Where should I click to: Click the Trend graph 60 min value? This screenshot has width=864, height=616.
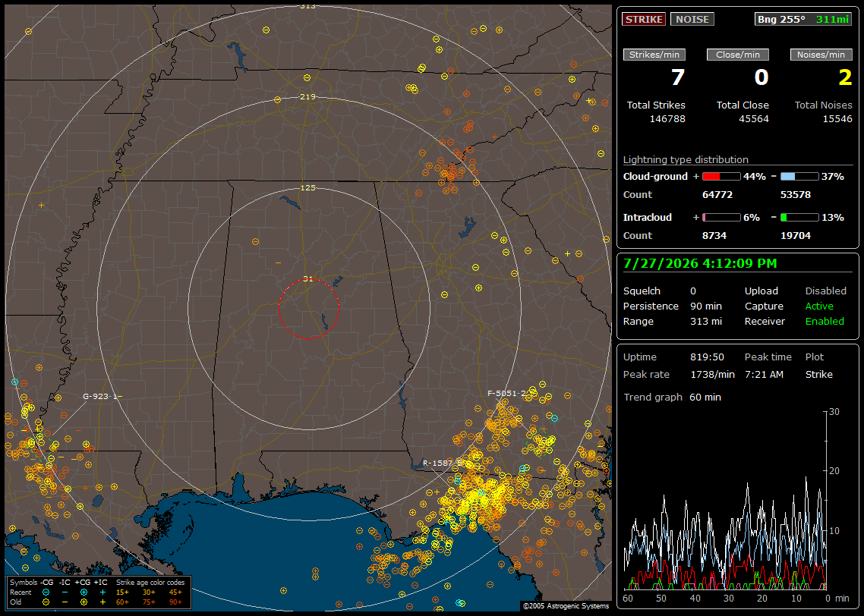tap(705, 398)
